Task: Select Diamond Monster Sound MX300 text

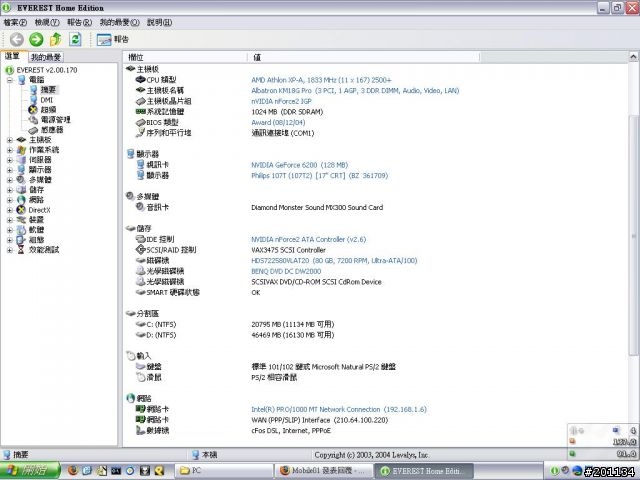Action: pyautogui.click(x=317, y=207)
